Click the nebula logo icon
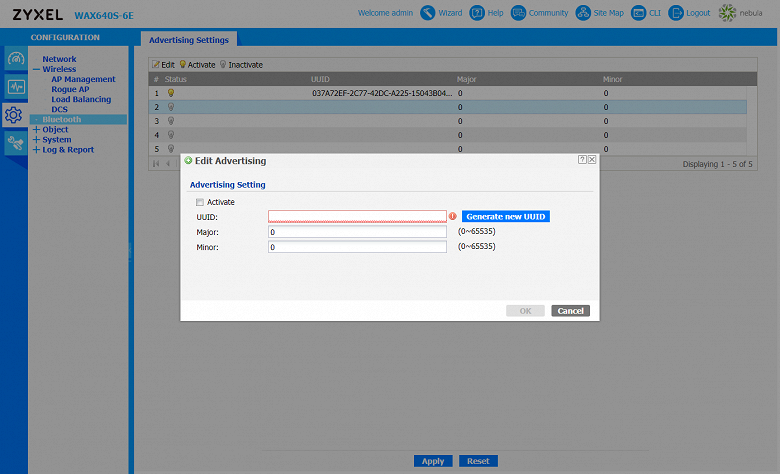The height and width of the screenshot is (474, 780). pyautogui.click(x=727, y=13)
